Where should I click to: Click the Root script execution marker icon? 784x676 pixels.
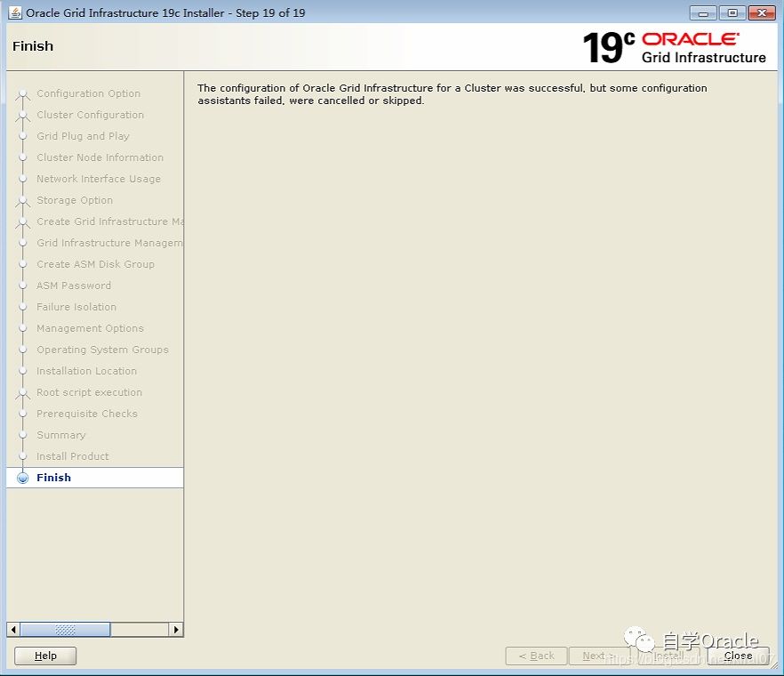coord(22,393)
